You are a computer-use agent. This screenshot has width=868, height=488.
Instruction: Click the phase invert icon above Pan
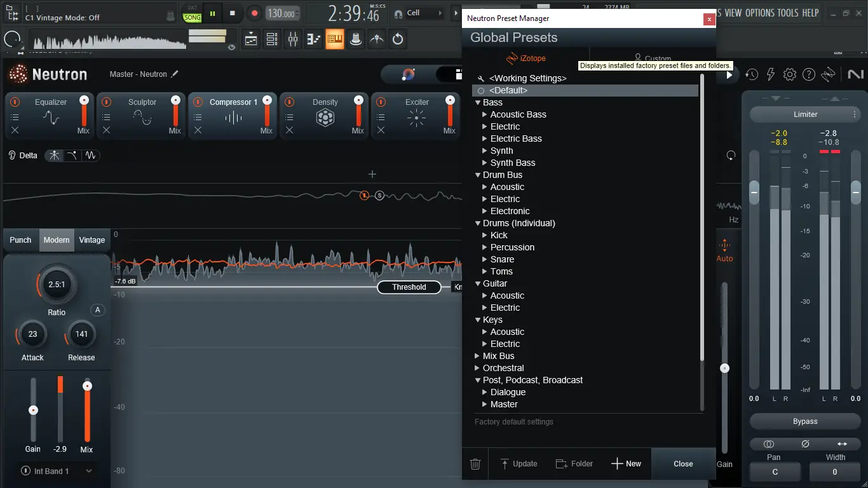pos(805,444)
